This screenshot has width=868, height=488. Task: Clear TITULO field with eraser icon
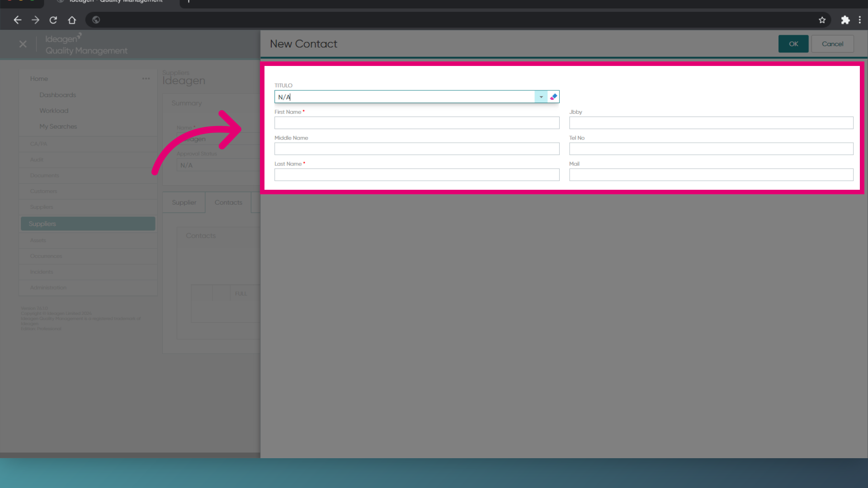point(553,97)
